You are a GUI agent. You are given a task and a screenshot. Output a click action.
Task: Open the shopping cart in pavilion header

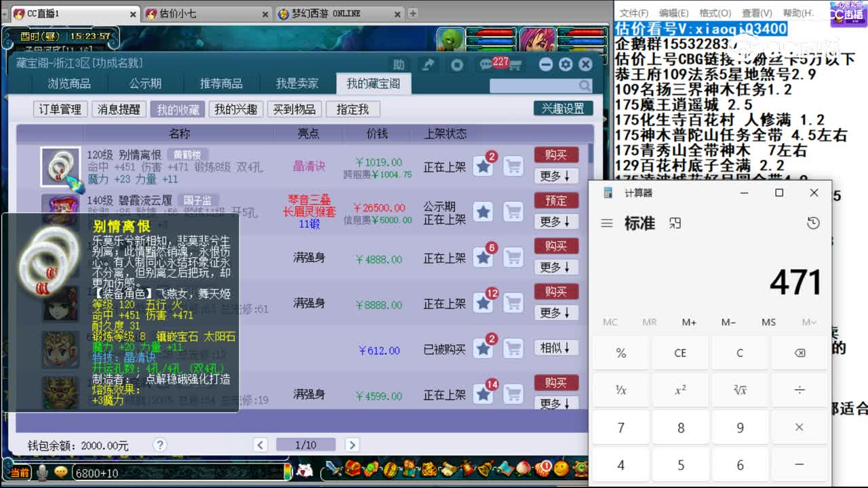click(515, 65)
